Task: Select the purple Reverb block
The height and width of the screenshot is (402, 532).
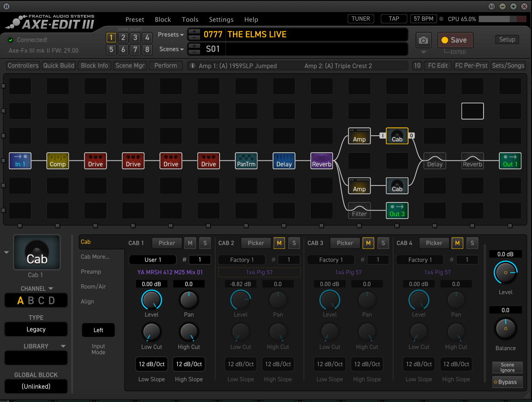Action: click(322, 161)
